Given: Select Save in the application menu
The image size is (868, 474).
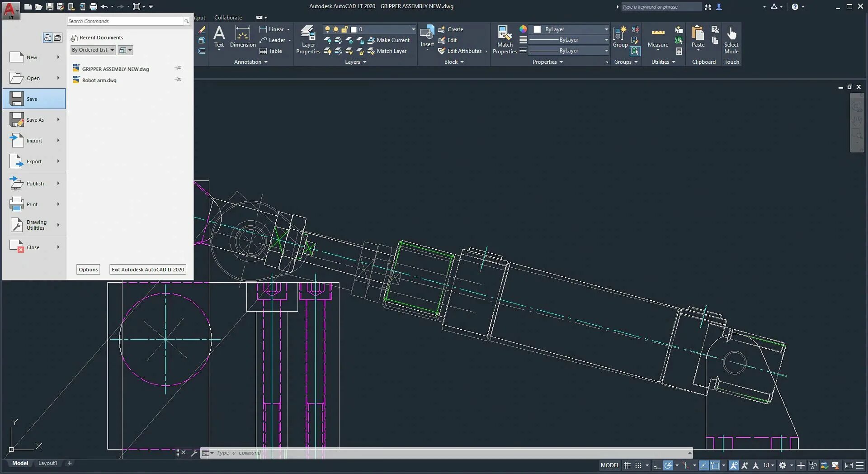Looking at the screenshot, I should [x=34, y=99].
